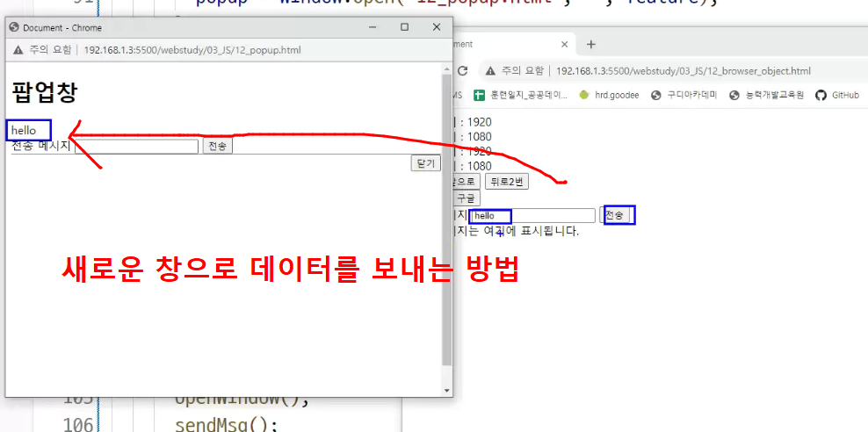Close the Document tab in main browser
Viewport: 868px width, 432px height.
click(x=565, y=44)
